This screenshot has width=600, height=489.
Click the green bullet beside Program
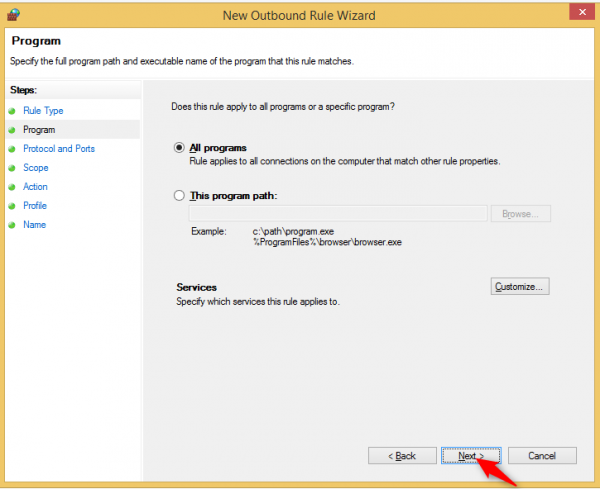tap(10, 130)
